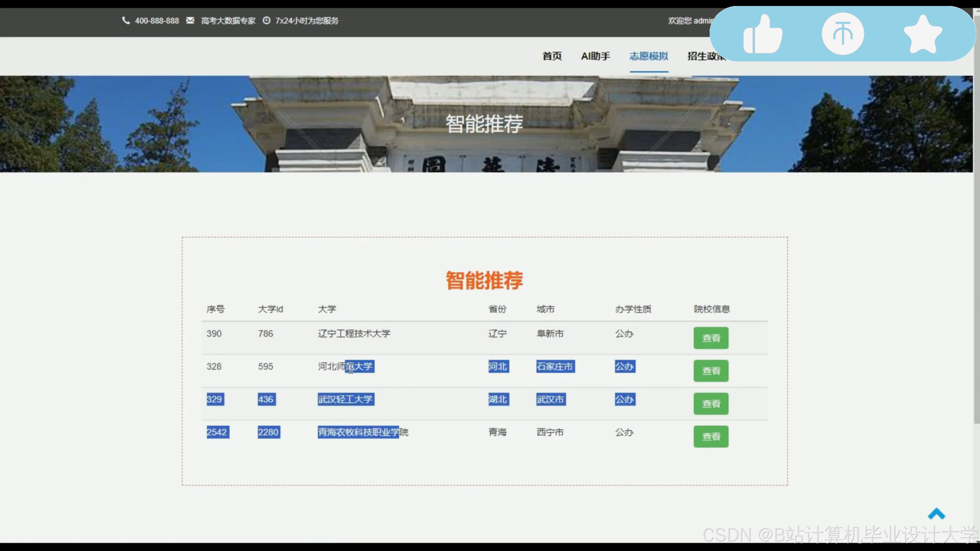Image resolution: width=980 pixels, height=551 pixels.
Task: Click the clock icon beside 7x24
Action: tap(267, 20)
